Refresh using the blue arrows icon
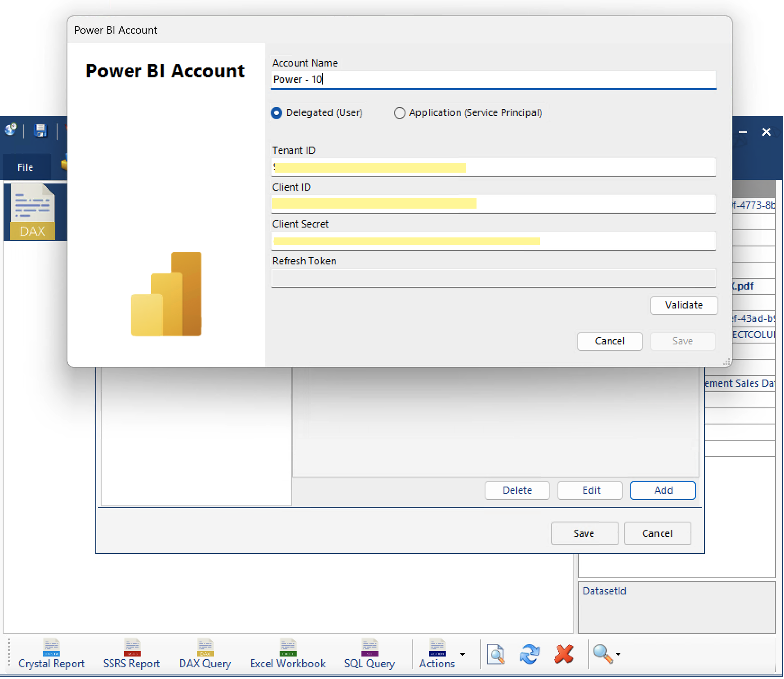 530,654
